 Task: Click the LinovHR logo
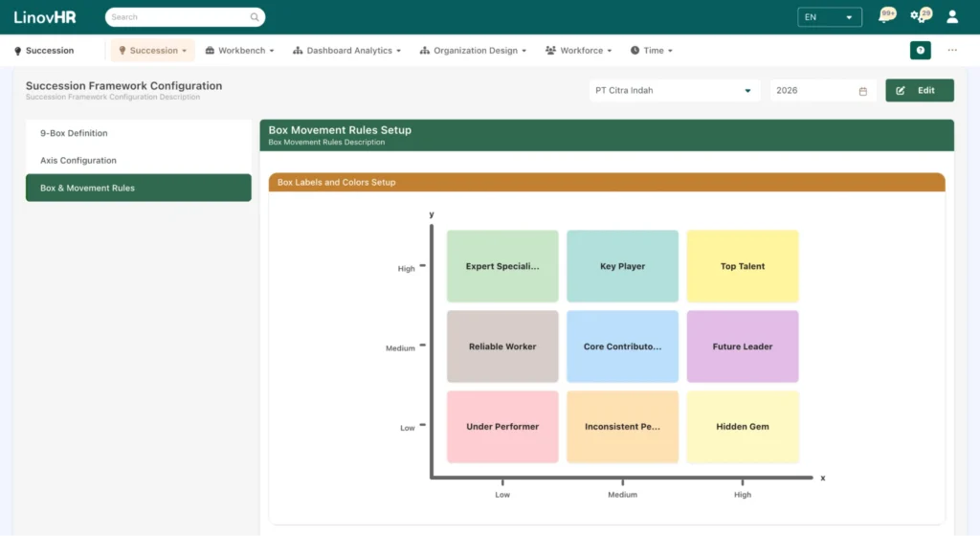pyautogui.click(x=45, y=17)
